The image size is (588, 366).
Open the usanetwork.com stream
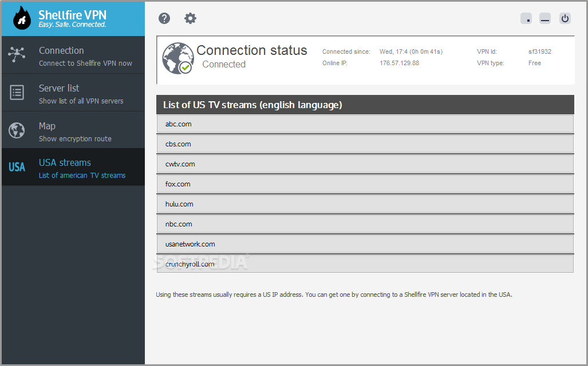pos(365,244)
